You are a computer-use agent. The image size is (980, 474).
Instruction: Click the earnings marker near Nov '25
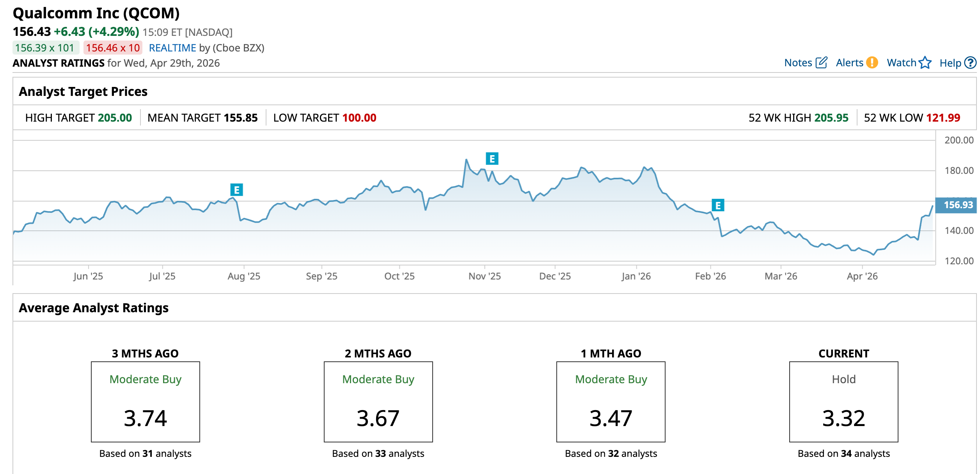(x=492, y=159)
